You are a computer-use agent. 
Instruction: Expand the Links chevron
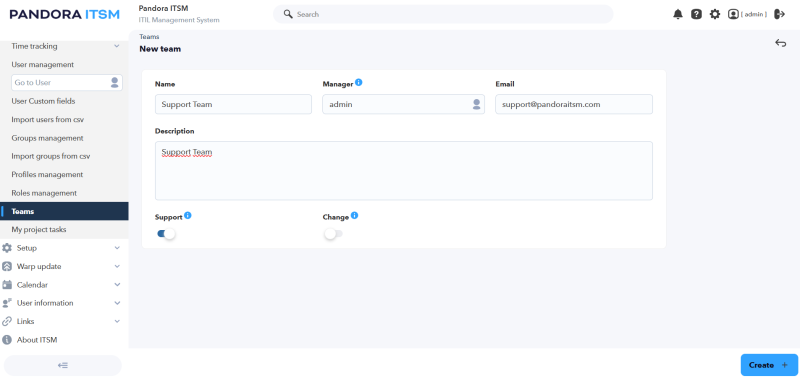(117, 321)
